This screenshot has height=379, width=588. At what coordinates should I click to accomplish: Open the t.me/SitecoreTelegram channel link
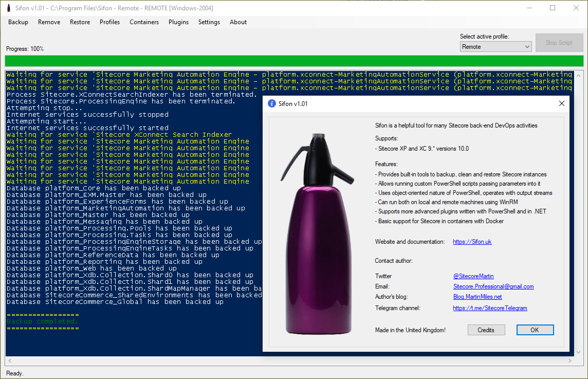pyautogui.click(x=490, y=308)
